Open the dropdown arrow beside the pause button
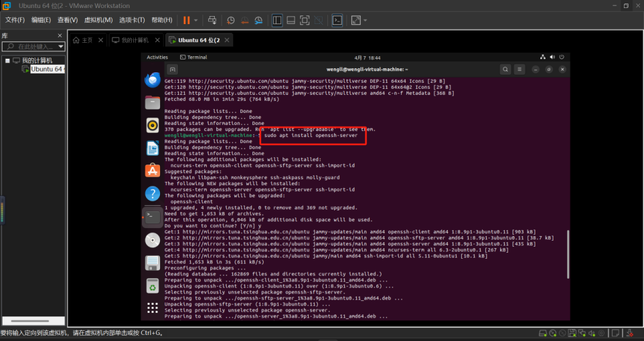 point(196,21)
